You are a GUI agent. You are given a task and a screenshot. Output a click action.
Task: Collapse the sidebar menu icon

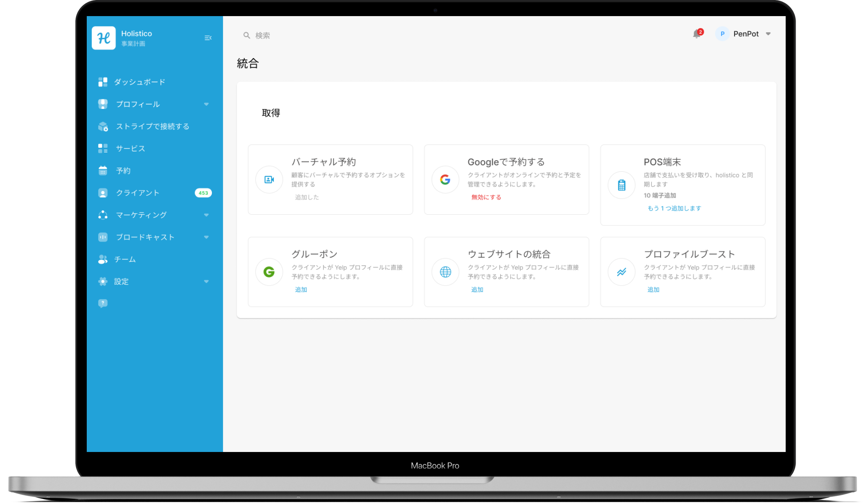(208, 38)
